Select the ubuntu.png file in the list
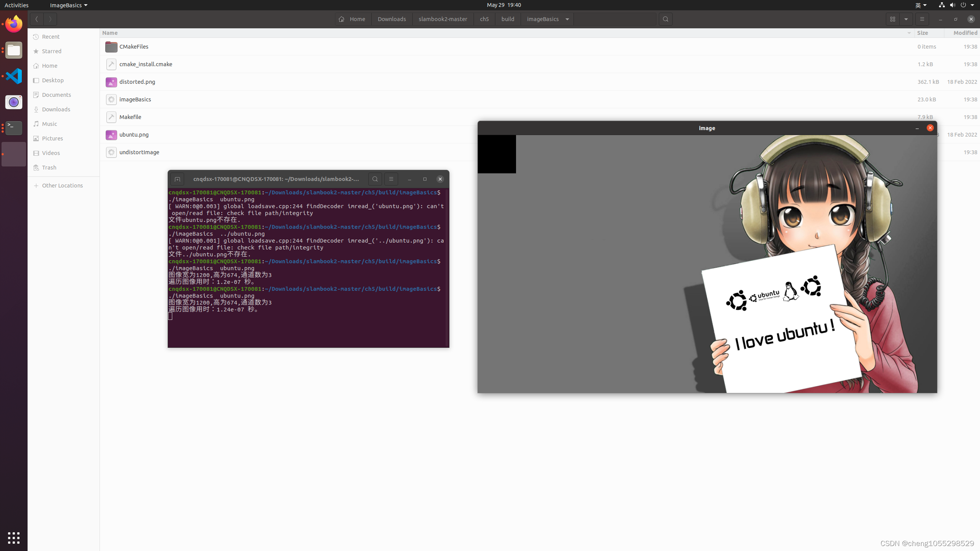The width and height of the screenshot is (980, 551). (x=134, y=134)
